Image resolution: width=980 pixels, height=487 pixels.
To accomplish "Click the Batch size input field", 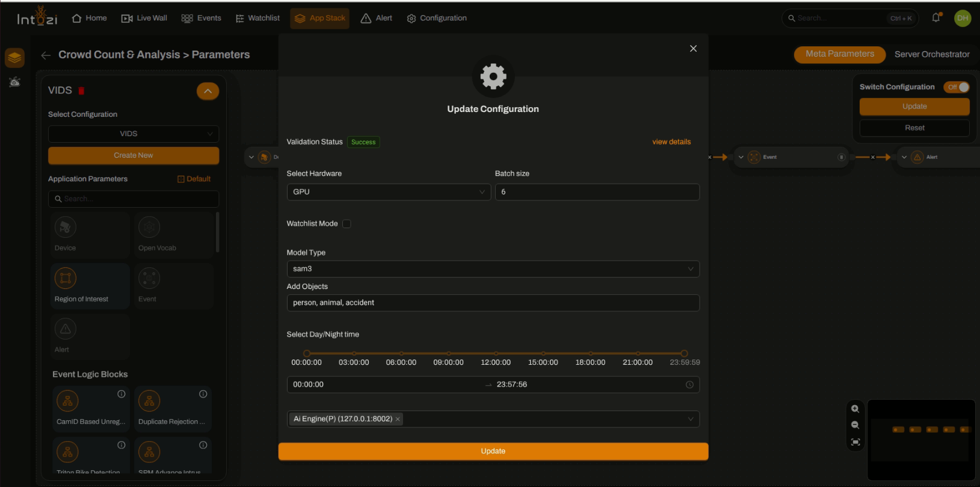I will (597, 192).
